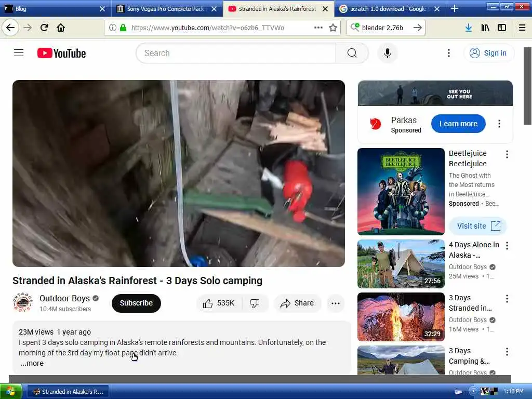Close the Blog tab
532x399 pixels.
click(x=102, y=9)
